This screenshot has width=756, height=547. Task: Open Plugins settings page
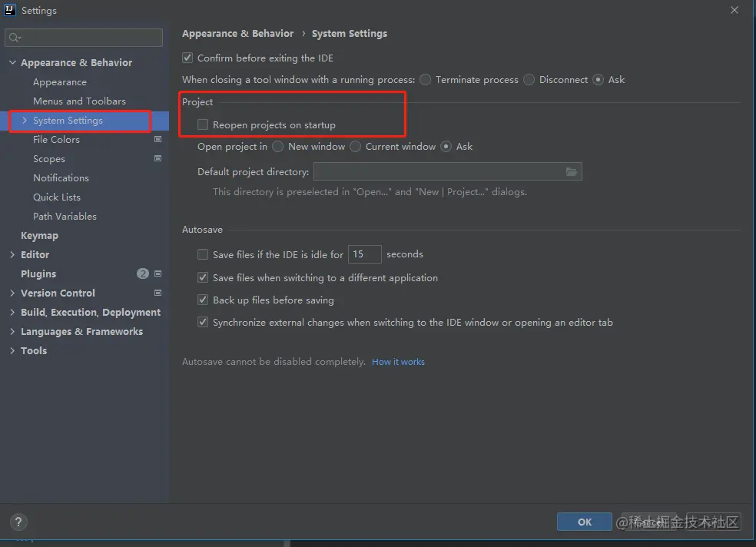click(x=38, y=273)
